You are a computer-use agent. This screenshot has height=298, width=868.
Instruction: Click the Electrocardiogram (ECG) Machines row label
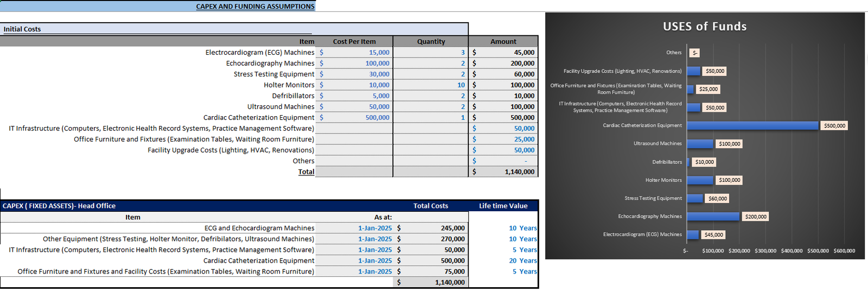[x=260, y=52]
